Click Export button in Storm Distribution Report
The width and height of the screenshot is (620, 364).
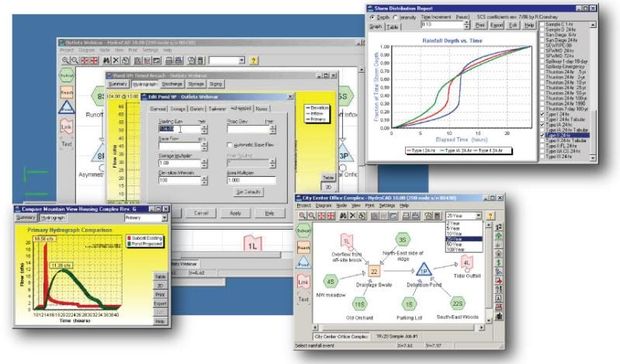(x=496, y=25)
